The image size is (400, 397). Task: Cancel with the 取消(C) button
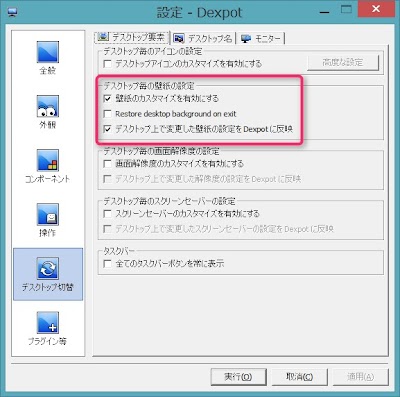point(300,377)
